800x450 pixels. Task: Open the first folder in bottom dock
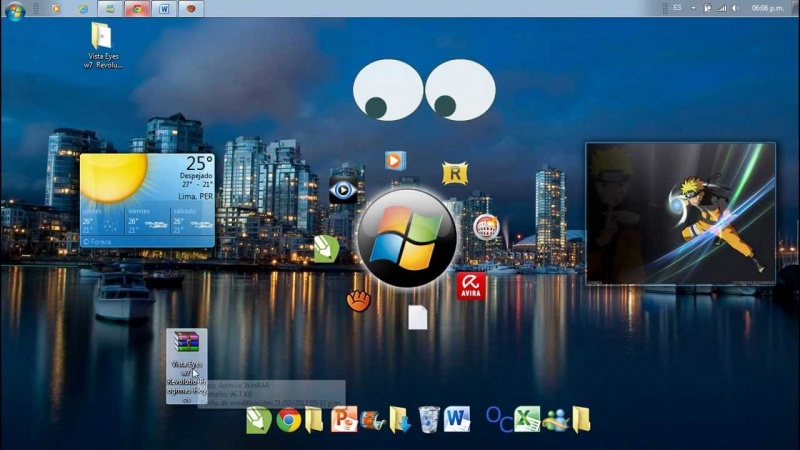(x=314, y=420)
